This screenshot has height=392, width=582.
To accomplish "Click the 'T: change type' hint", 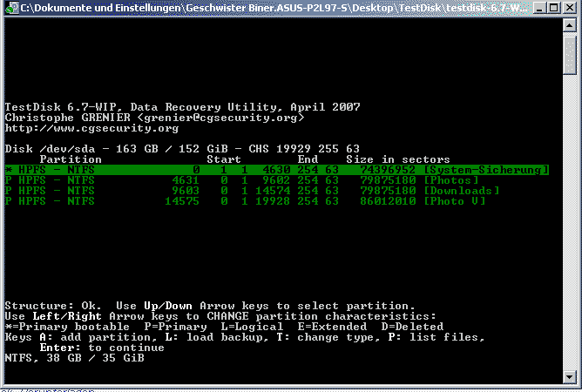I will [328, 337].
